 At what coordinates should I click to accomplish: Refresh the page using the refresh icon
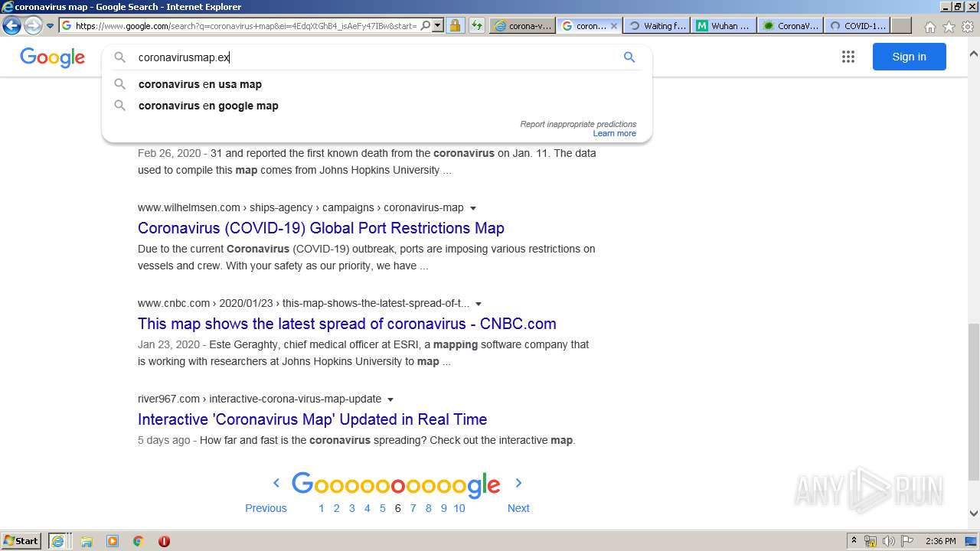tap(477, 25)
